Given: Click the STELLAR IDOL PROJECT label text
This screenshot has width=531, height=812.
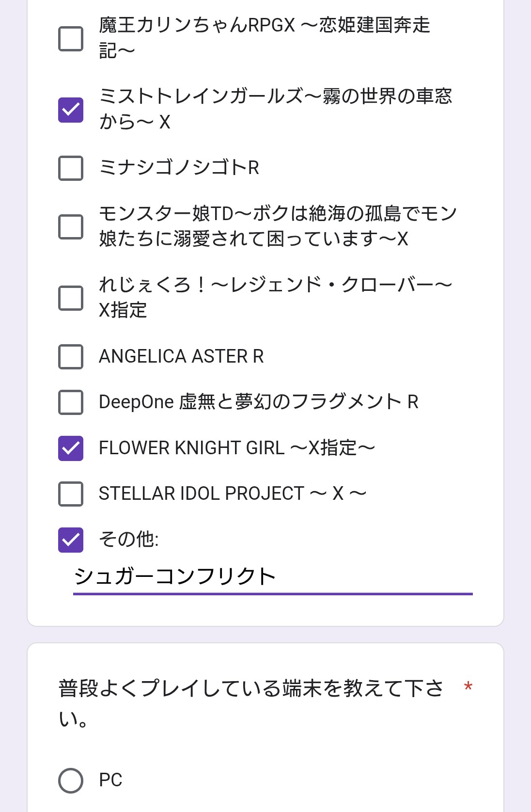Looking at the screenshot, I should 232,494.
